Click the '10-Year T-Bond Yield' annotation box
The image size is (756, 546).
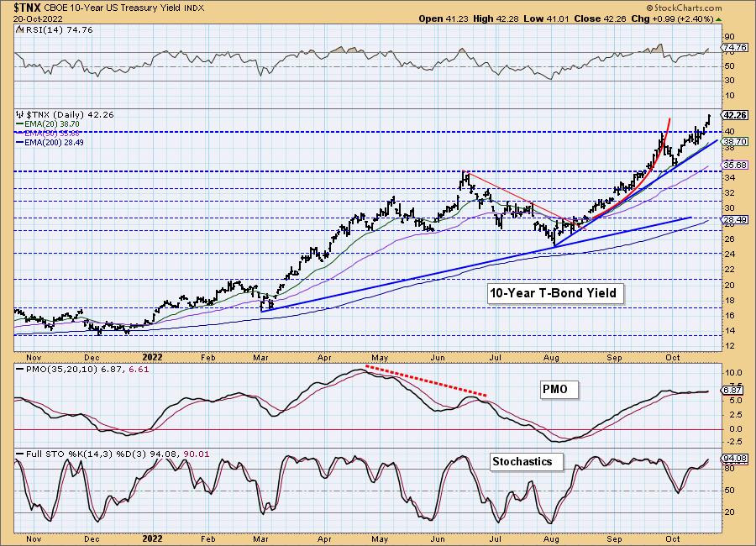(x=554, y=293)
